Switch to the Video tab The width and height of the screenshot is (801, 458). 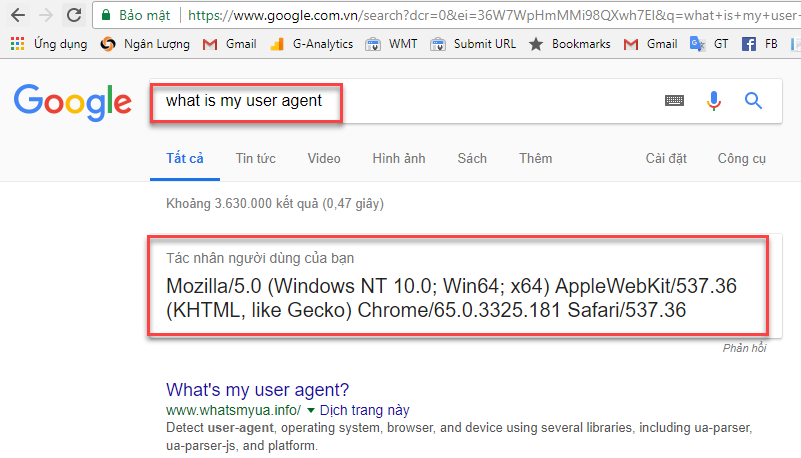pyautogui.click(x=324, y=159)
